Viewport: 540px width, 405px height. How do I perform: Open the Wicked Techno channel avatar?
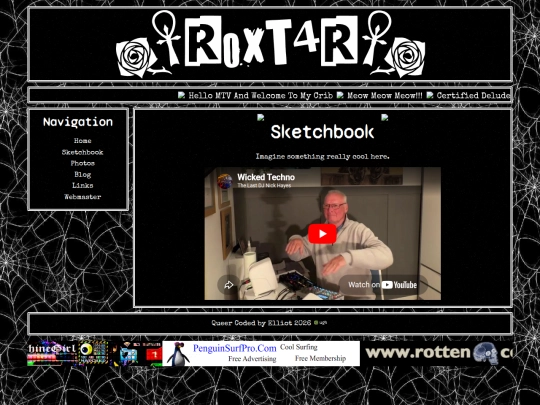pyautogui.click(x=225, y=181)
